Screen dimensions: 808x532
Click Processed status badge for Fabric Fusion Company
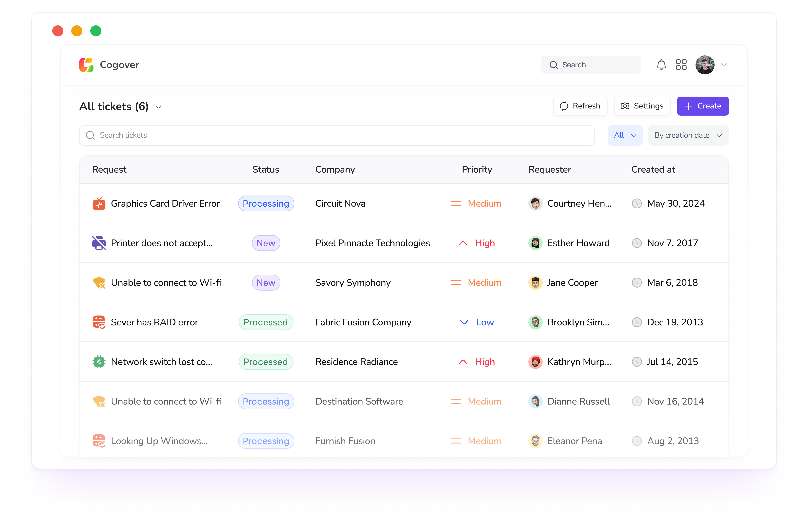click(x=266, y=322)
